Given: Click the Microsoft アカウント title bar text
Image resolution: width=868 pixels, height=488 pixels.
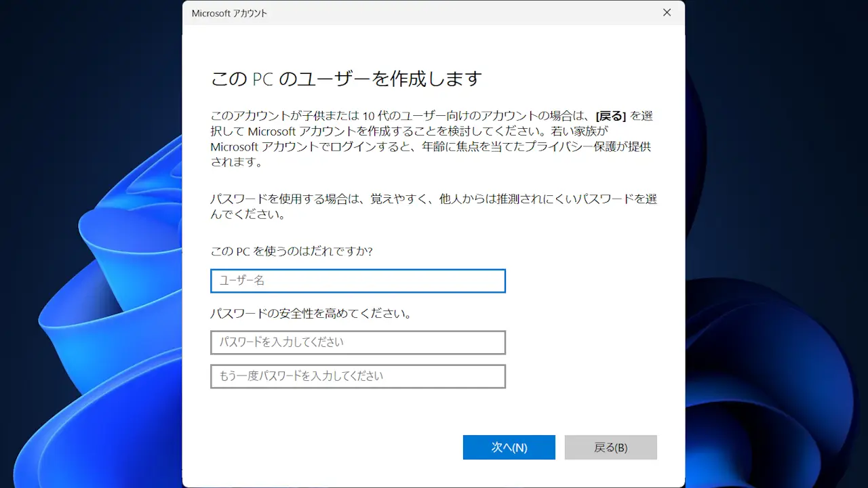Looking at the screenshot, I should coord(228,12).
